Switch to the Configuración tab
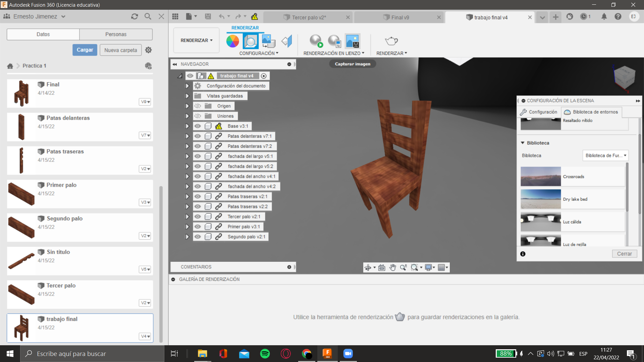 [539, 112]
